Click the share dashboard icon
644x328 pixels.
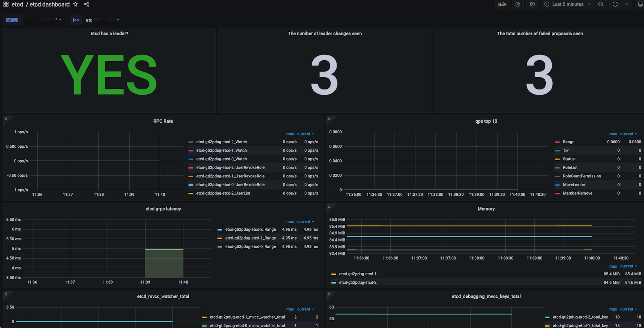coord(87,4)
